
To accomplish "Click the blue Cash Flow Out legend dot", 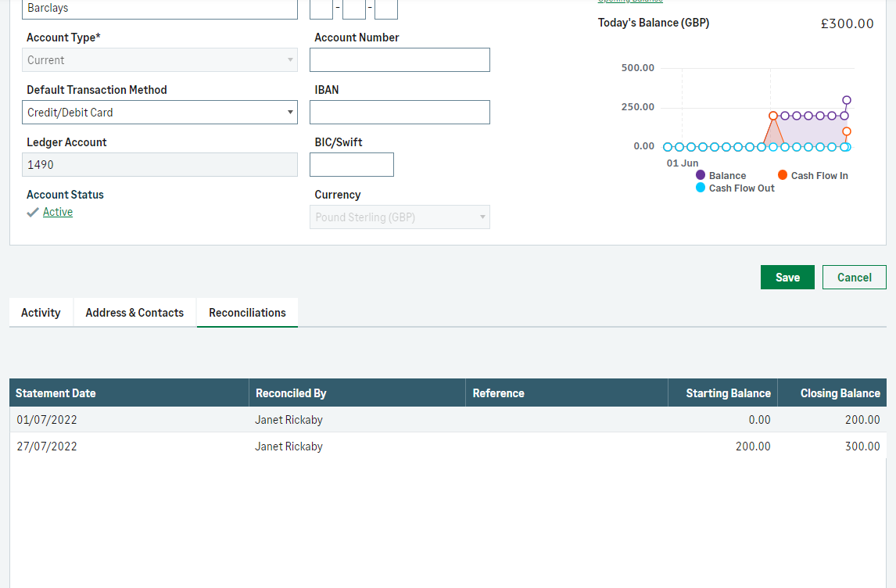I will tap(701, 188).
